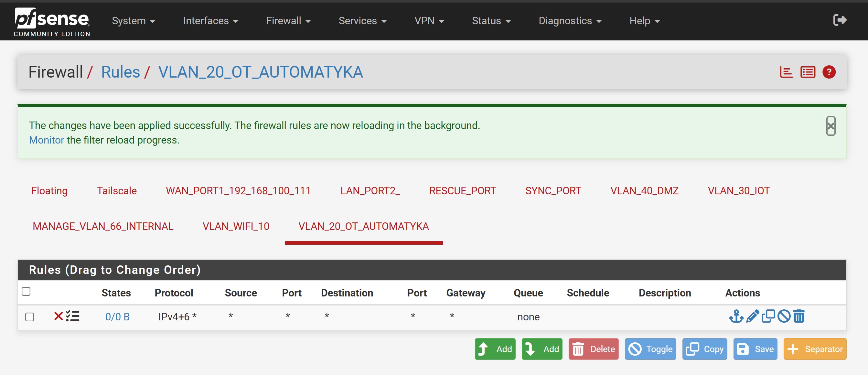Open related log entries icon
This screenshot has height=375, width=868.
click(x=808, y=72)
